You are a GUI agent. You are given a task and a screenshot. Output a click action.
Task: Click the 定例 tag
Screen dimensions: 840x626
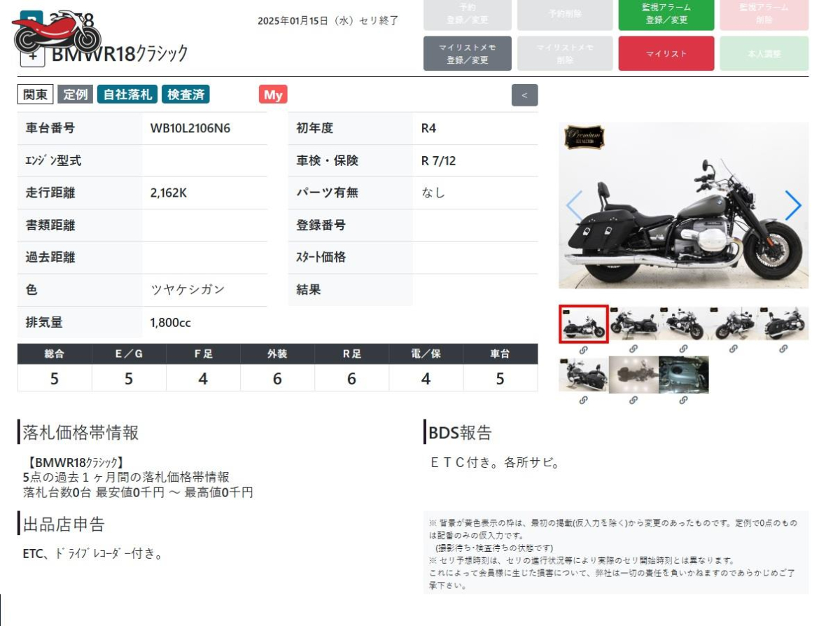coord(75,95)
